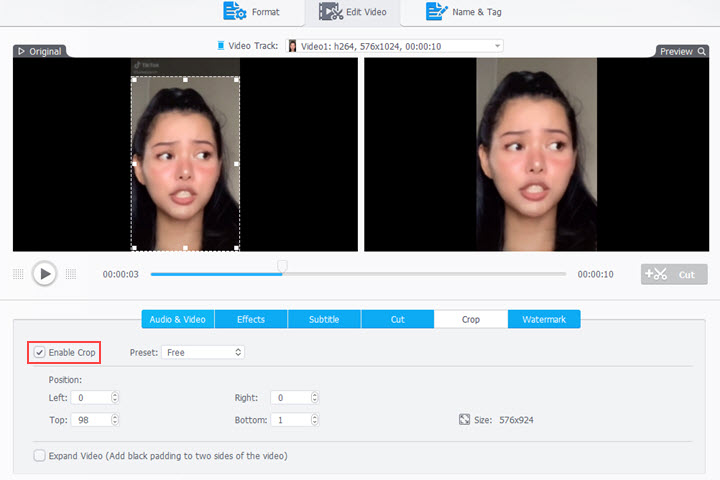Click the Right position stepper arrows
The height and width of the screenshot is (480, 720).
(315, 398)
